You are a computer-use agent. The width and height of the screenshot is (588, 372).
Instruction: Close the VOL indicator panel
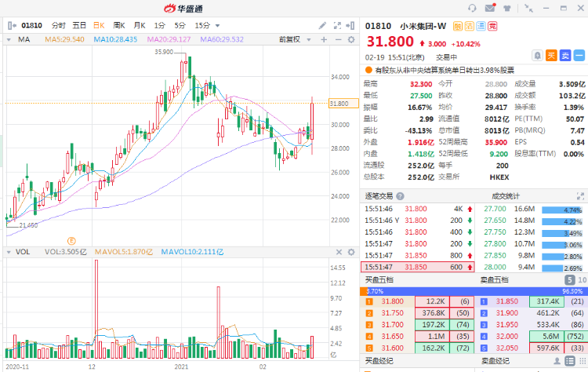coord(339,252)
